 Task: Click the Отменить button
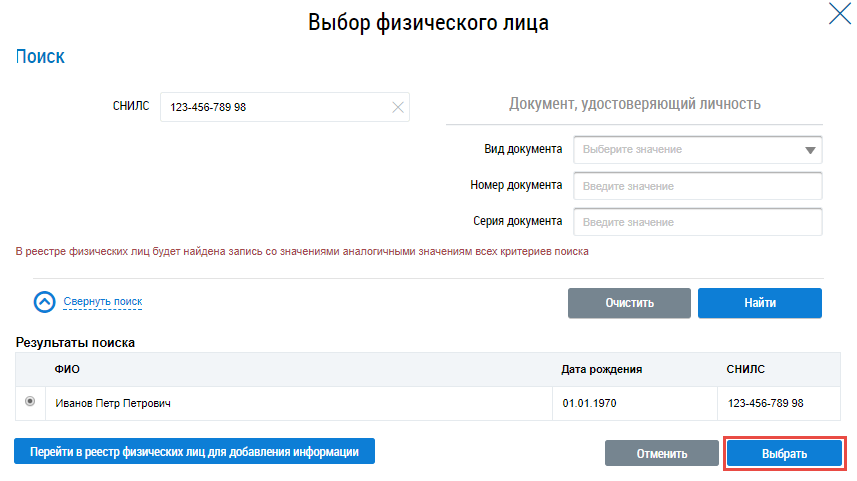(x=662, y=453)
